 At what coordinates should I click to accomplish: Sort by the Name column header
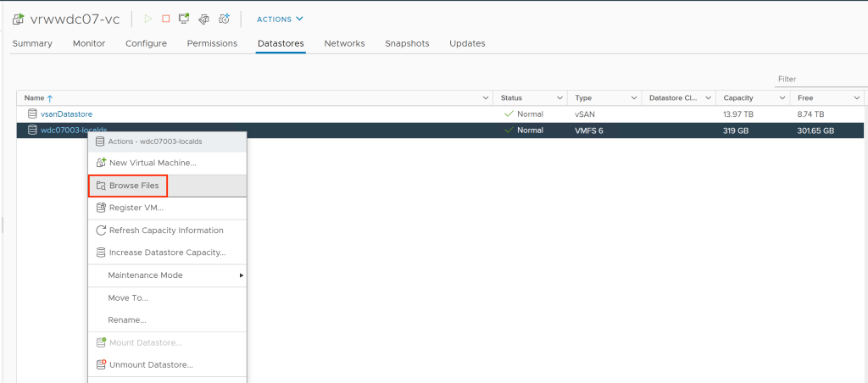[x=39, y=98]
